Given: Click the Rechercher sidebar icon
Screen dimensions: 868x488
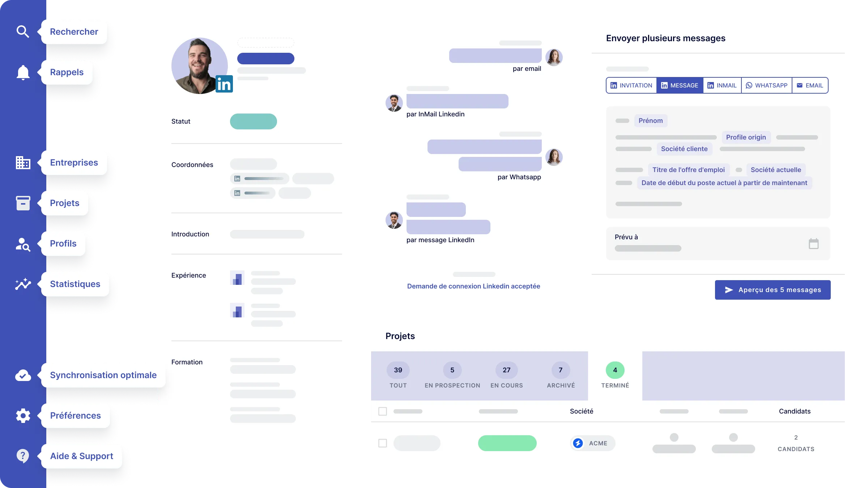Looking at the screenshot, I should 23,31.
